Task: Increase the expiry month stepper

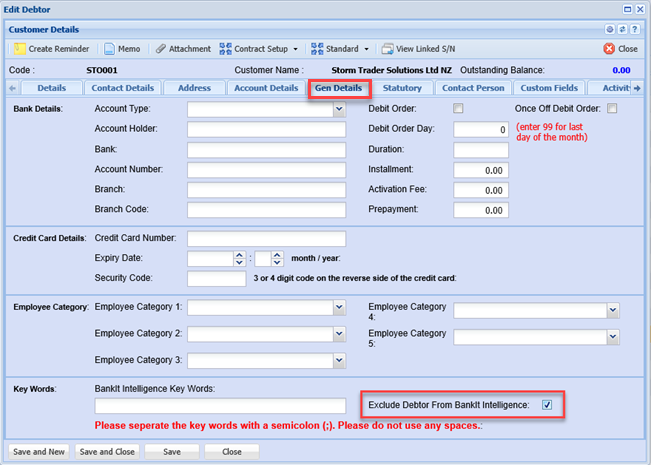Action: (239, 254)
